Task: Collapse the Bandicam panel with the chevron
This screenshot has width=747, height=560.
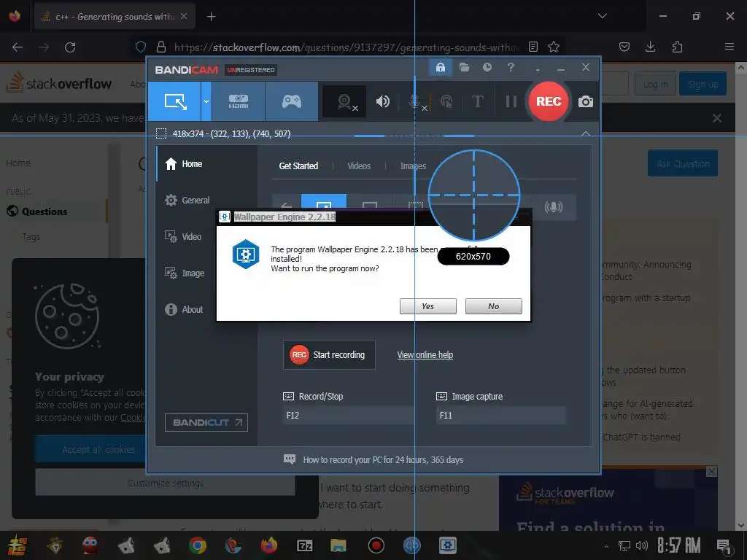Action: 586,134
